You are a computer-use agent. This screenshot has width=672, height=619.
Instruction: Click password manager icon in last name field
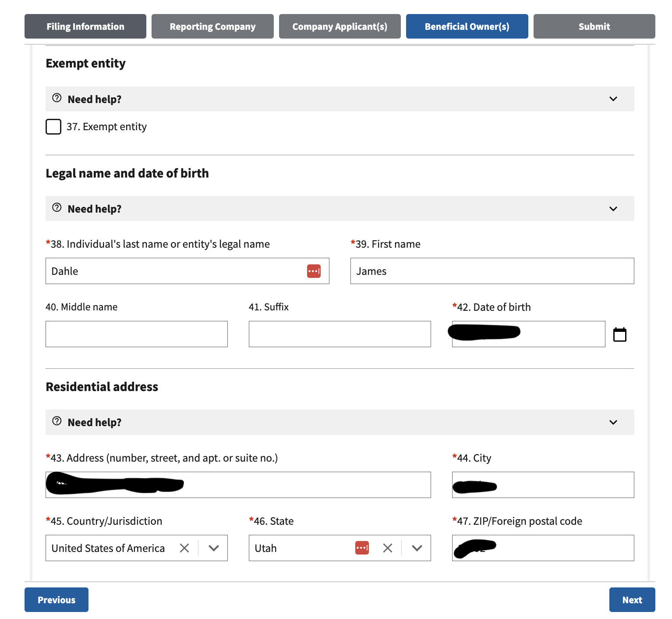click(x=314, y=271)
